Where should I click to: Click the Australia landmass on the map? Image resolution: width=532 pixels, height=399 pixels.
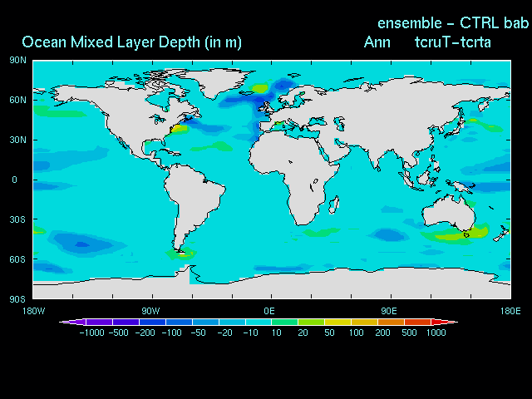tap(449, 212)
